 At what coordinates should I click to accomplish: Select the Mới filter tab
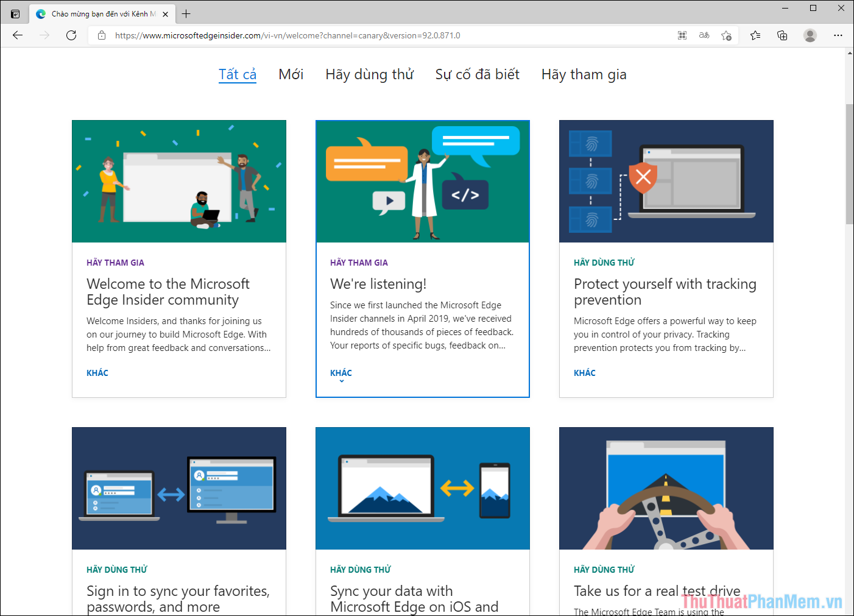click(x=291, y=74)
